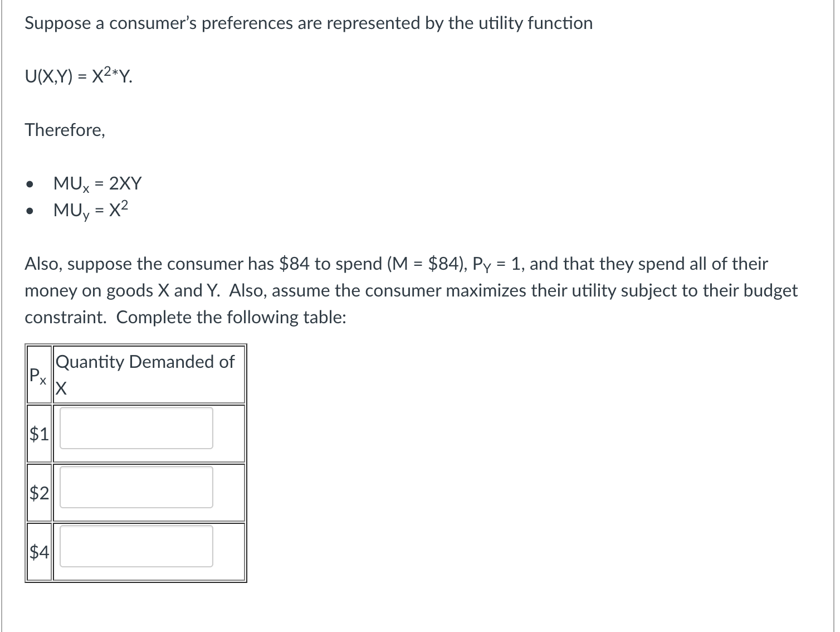The image size is (840, 632).
Task: Select the utility function U(X,Y) = X²*Y text
Action: point(78,76)
